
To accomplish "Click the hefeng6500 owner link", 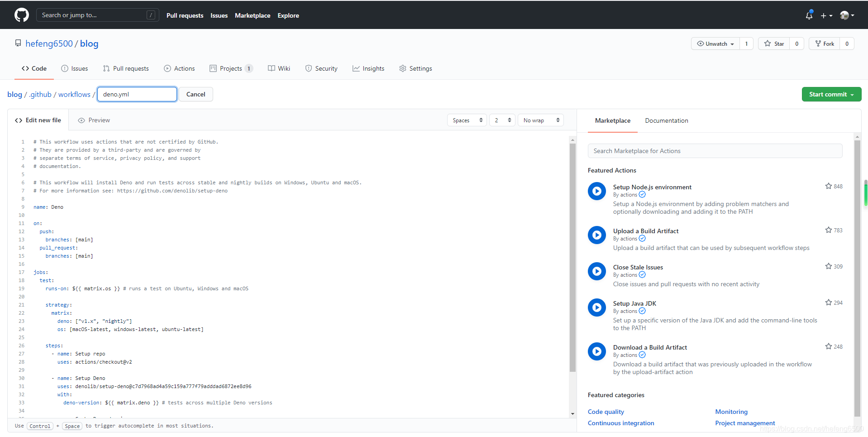I will 49,43.
